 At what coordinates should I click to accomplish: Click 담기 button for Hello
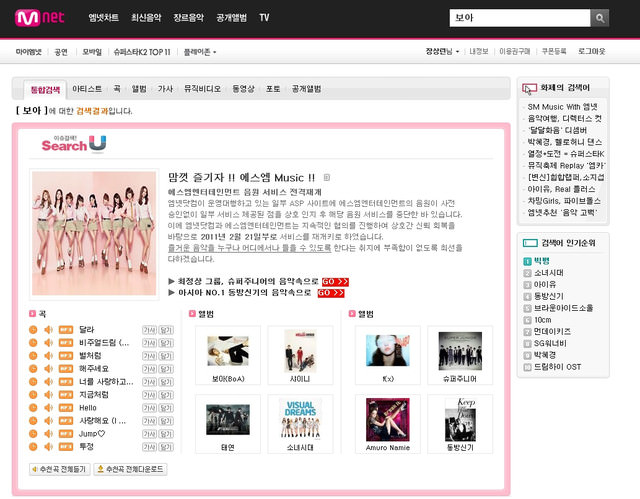pyautogui.click(x=166, y=408)
